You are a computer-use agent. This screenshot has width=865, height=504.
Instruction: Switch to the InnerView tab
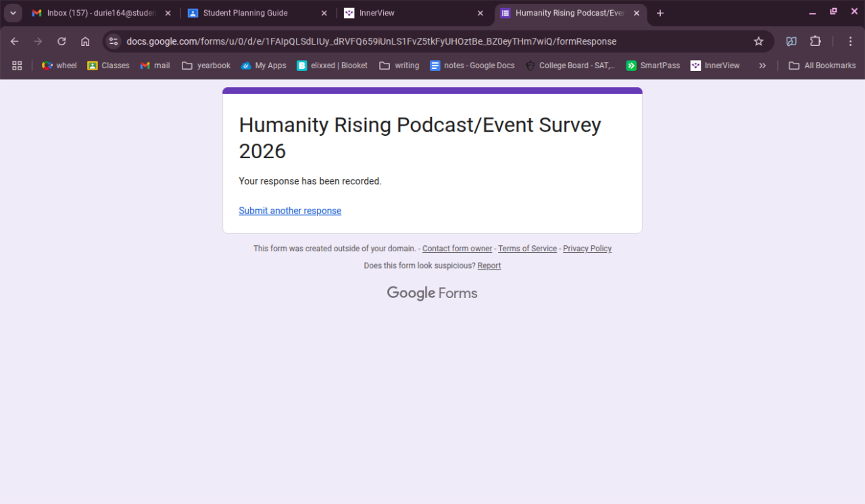[x=414, y=13]
